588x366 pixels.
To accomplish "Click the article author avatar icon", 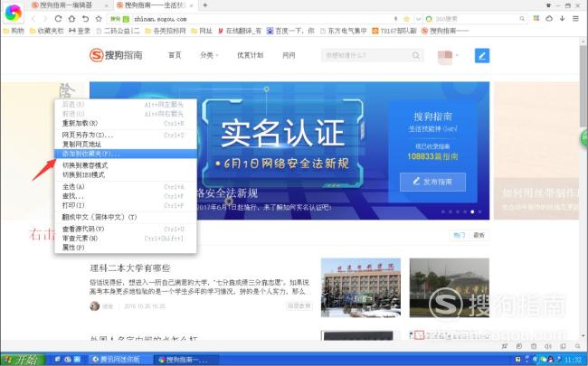I will [94, 306].
